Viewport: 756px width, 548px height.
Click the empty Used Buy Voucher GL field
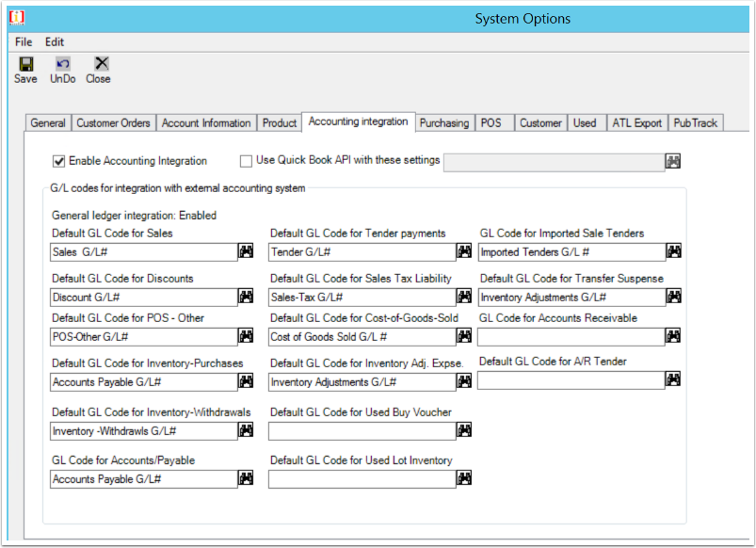point(362,431)
